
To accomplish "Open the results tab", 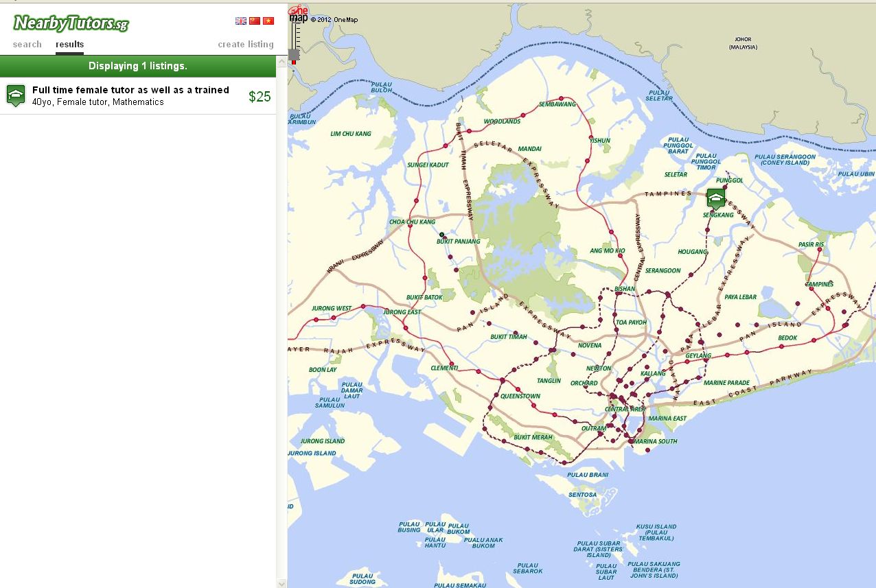I will click(69, 44).
